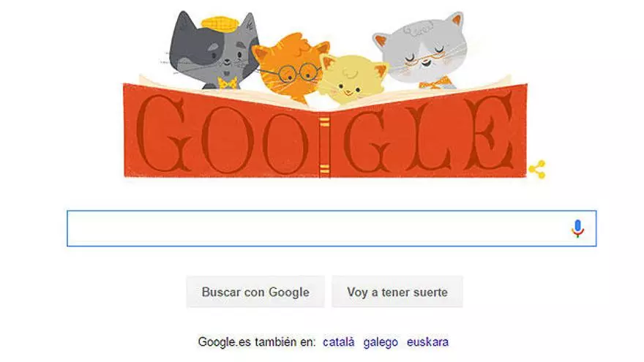This screenshot has width=644, height=362.
Task: Click the yellow bow tie on gray cat
Action: point(227,83)
